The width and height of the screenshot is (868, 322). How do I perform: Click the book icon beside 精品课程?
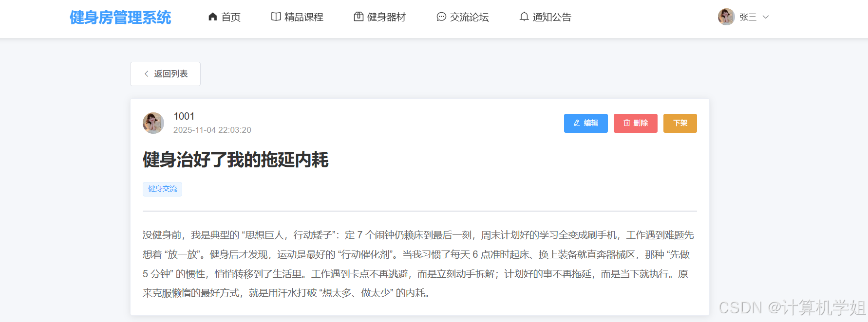pyautogui.click(x=276, y=17)
